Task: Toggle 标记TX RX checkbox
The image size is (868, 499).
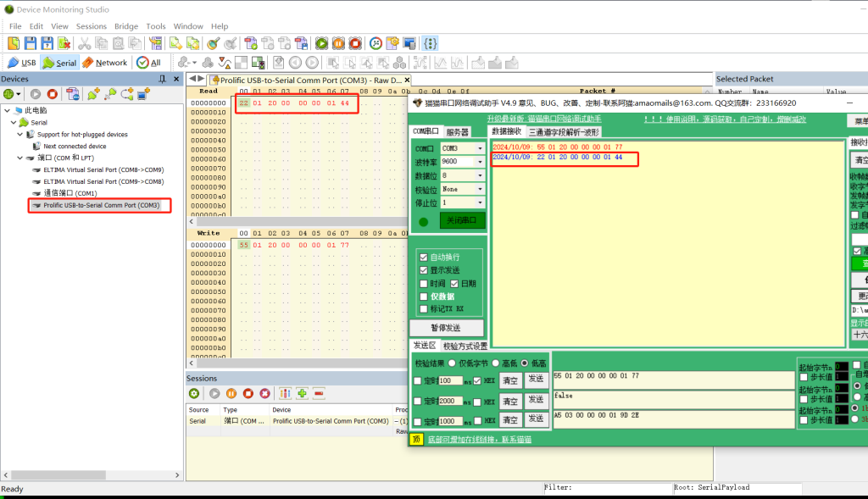Action: click(424, 308)
